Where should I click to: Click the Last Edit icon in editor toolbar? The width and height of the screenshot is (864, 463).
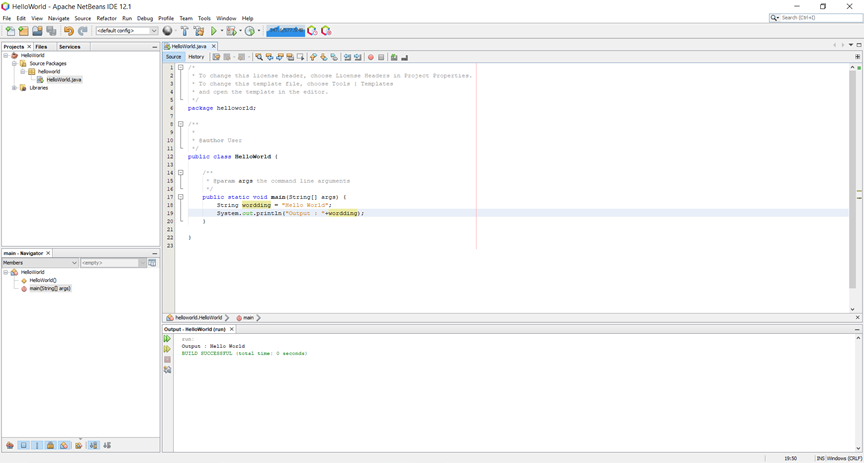pyautogui.click(x=217, y=57)
